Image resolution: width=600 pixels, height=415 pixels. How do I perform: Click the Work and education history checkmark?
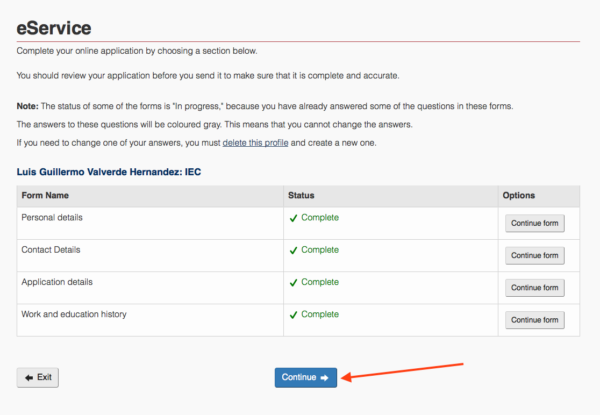(x=293, y=314)
